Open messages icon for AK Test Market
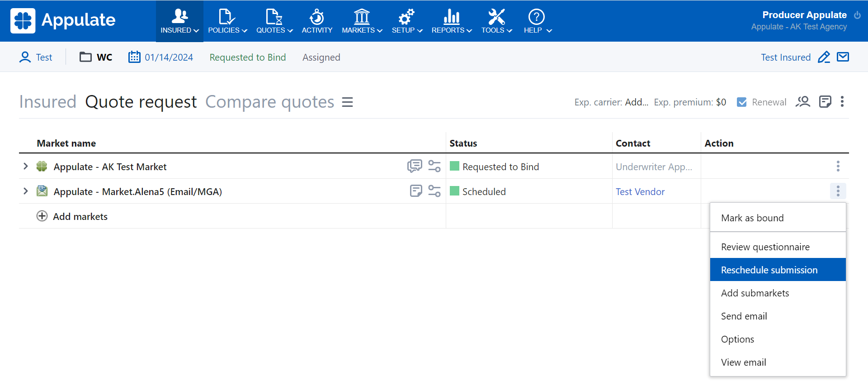868x391 pixels. (x=414, y=166)
